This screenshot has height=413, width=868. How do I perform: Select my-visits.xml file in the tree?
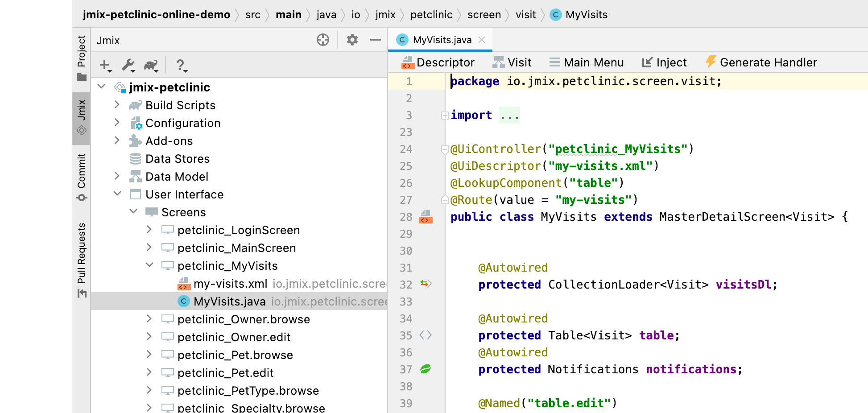pos(231,284)
